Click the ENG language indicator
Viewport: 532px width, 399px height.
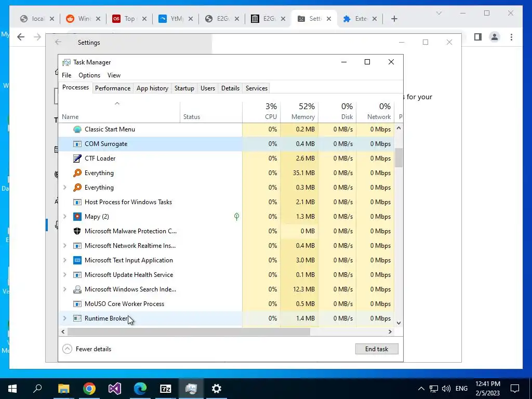461,389
